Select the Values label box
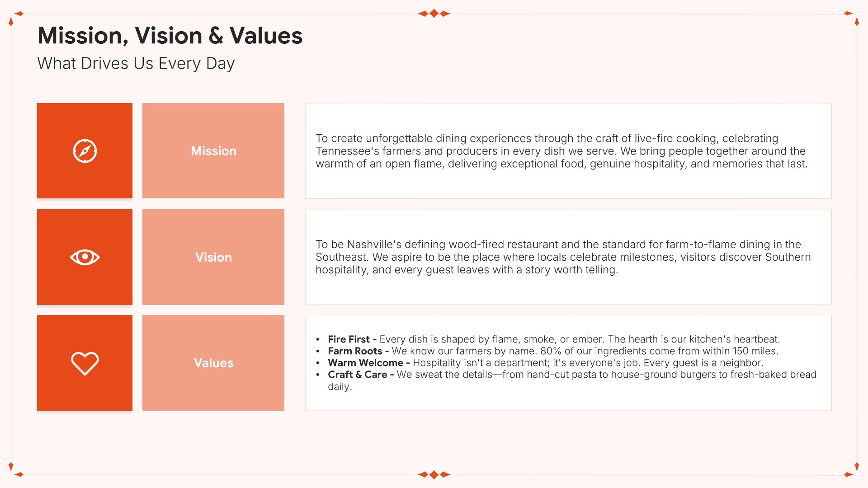This screenshot has width=868, height=488. click(x=213, y=363)
